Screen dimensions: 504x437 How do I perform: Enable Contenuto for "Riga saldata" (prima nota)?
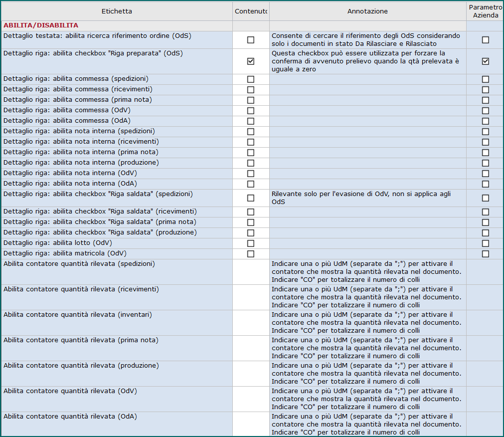pos(251,222)
